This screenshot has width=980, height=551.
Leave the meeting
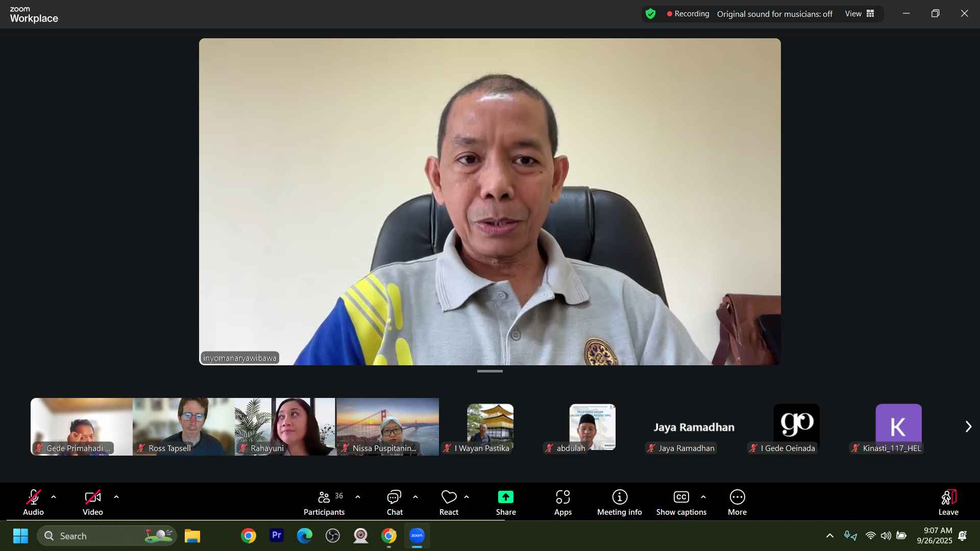click(948, 503)
